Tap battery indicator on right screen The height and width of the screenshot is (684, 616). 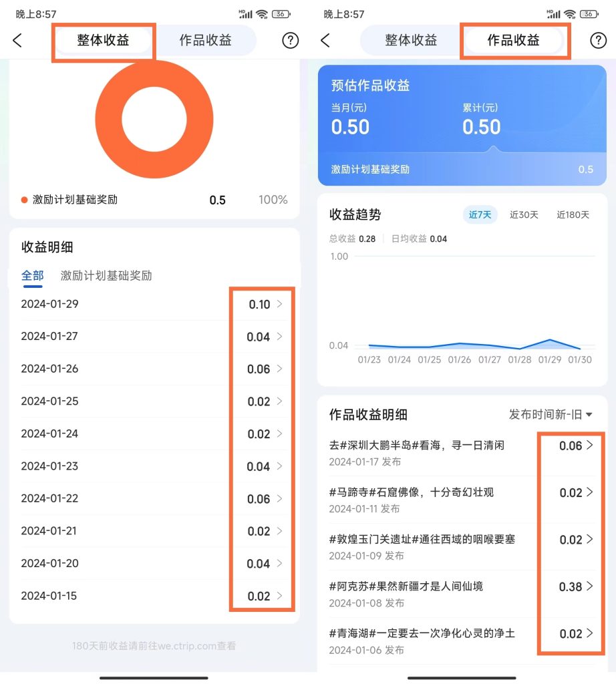[x=589, y=14]
